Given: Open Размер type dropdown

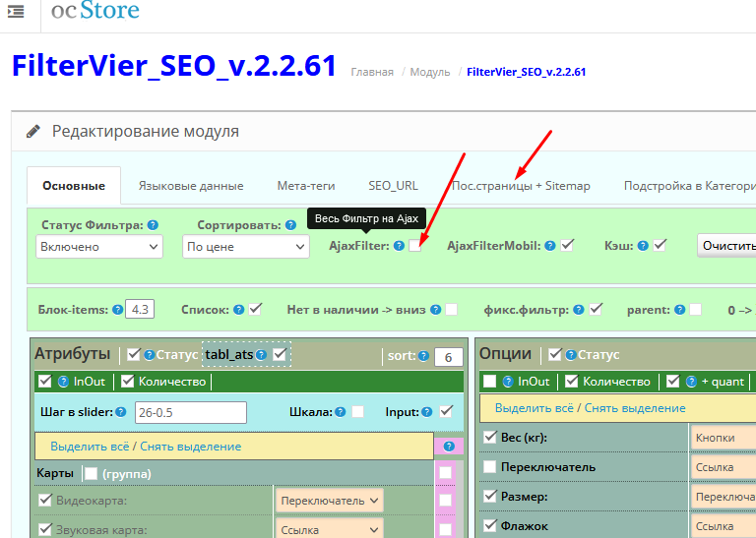Looking at the screenshot, I should (x=724, y=497).
